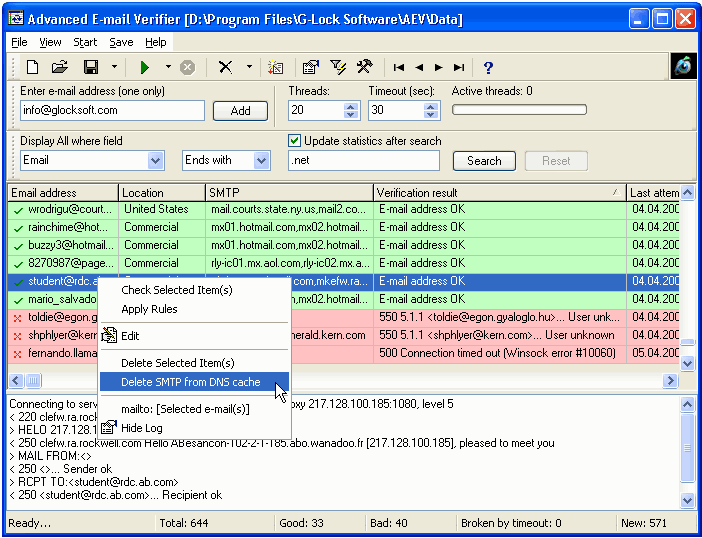Click the edit item sparkle icon
This screenshot has width=702, height=538.
(x=275, y=68)
